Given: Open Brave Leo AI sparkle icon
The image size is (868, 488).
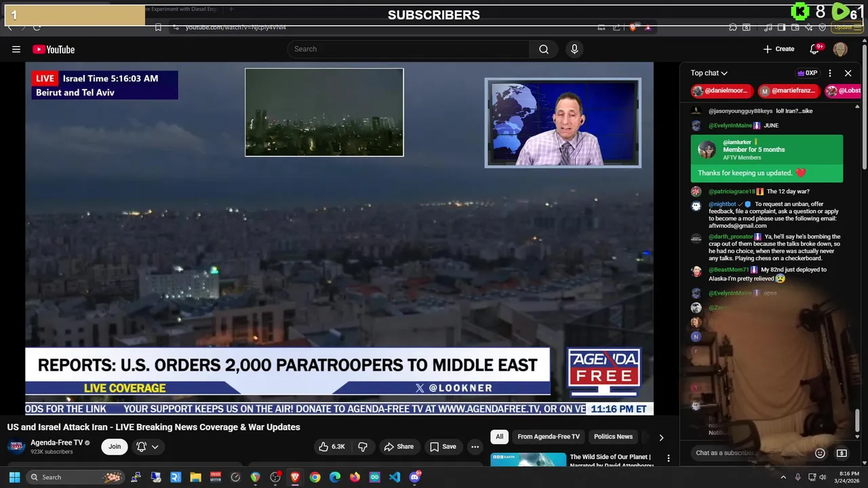Looking at the screenshot, I should click(x=808, y=27).
